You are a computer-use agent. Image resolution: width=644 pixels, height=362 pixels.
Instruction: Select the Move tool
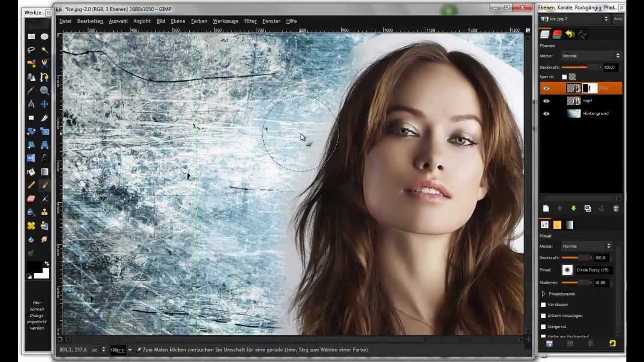tap(44, 104)
